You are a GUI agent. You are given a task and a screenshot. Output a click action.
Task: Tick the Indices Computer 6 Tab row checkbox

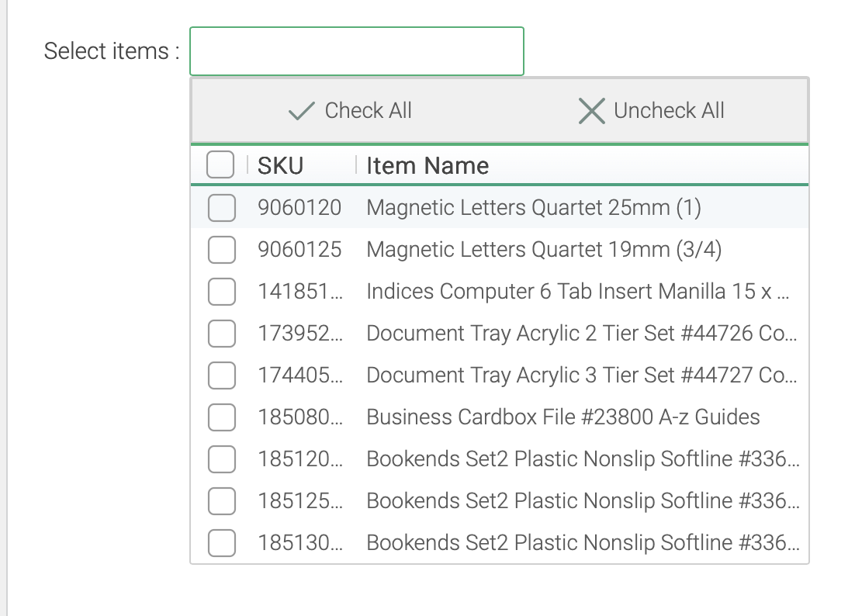(x=222, y=292)
